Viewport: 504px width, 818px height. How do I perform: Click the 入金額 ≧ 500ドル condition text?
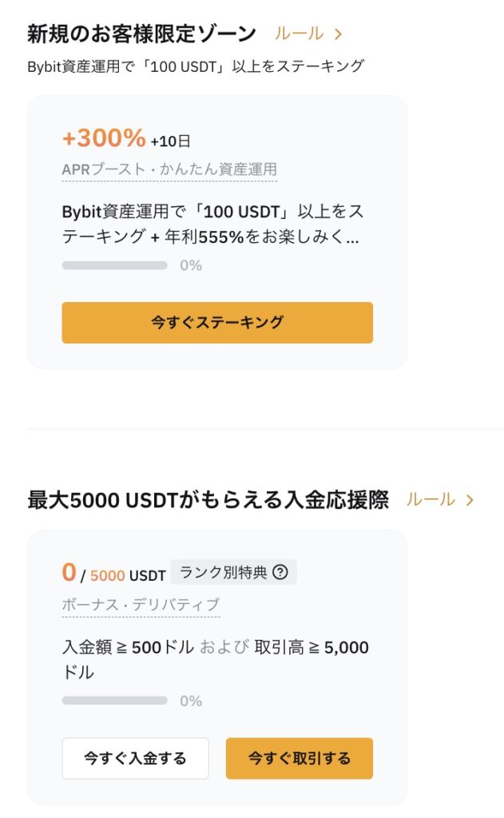click(x=128, y=648)
